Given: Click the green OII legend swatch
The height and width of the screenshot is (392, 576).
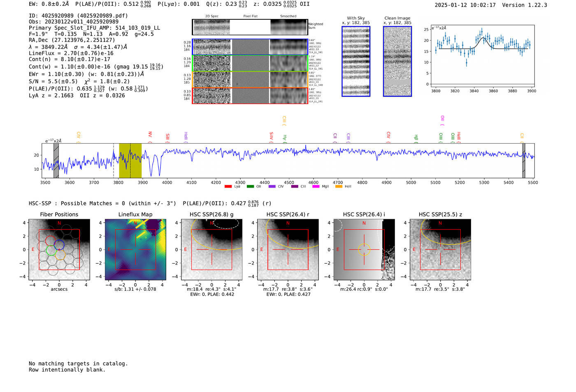Looking at the screenshot, I should click(250, 187).
